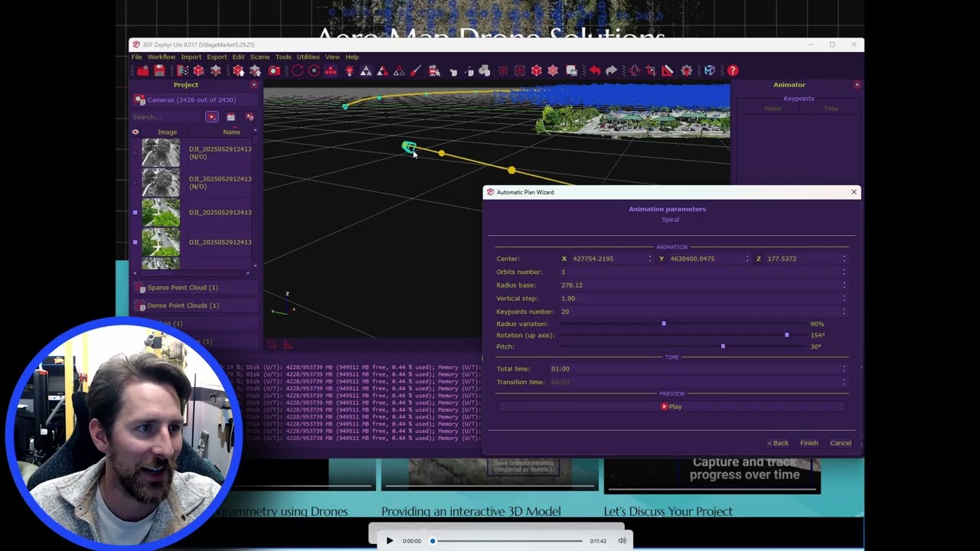Click Finish in Automatic Plan Wizard
The image size is (980, 551).
pyautogui.click(x=809, y=443)
